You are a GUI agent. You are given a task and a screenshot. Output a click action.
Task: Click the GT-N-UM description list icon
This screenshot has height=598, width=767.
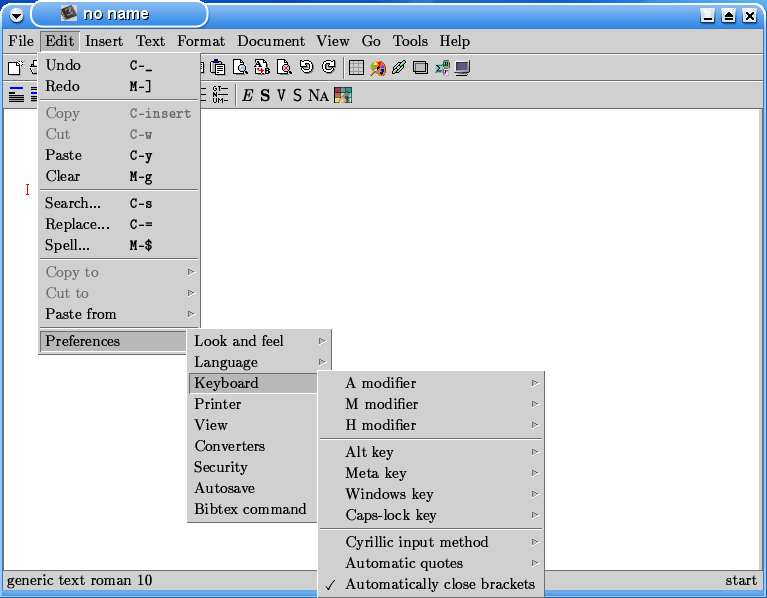pyautogui.click(x=220, y=94)
